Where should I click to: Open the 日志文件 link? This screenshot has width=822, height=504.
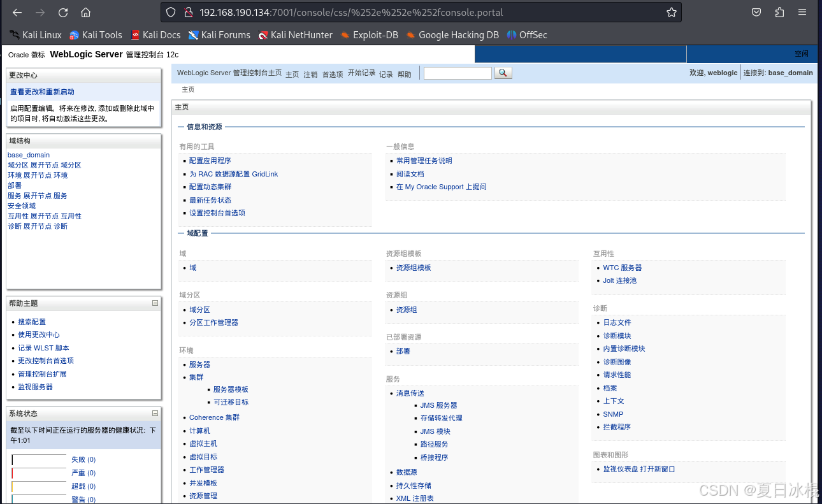[617, 322]
